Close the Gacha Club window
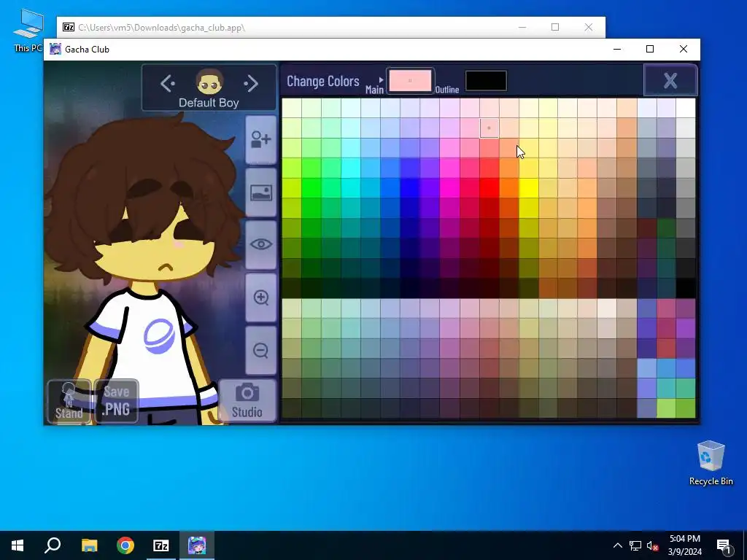The height and width of the screenshot is (560, 747). 683,49
